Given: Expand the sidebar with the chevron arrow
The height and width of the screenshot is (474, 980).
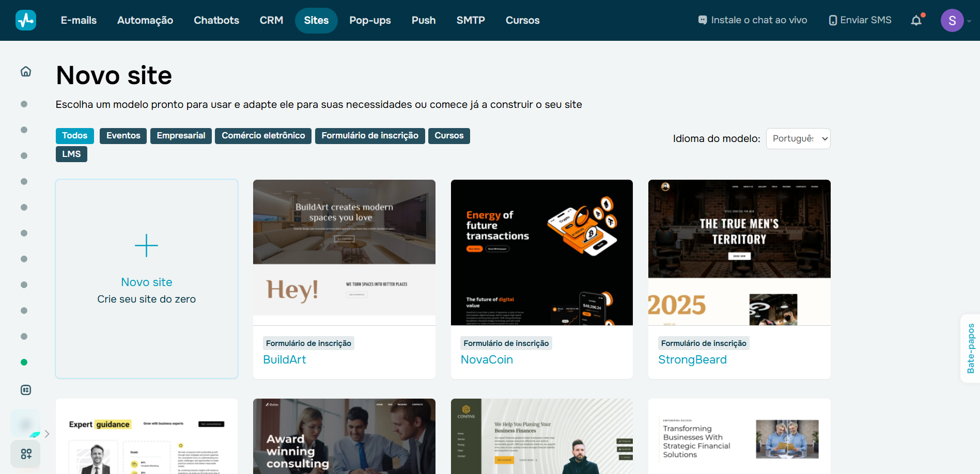Looking at the screenshot, I should pos(47,434).
